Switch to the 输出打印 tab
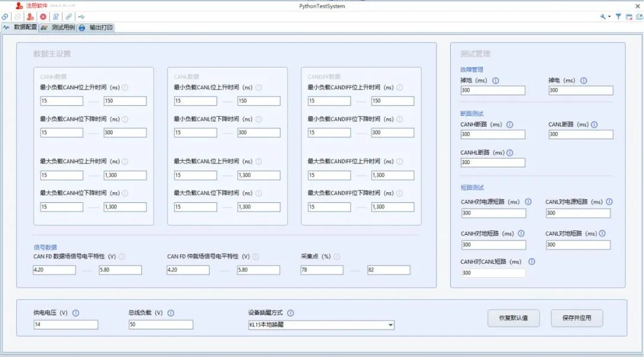The width and height of the screenshot is (644, 357). [95, 27]
